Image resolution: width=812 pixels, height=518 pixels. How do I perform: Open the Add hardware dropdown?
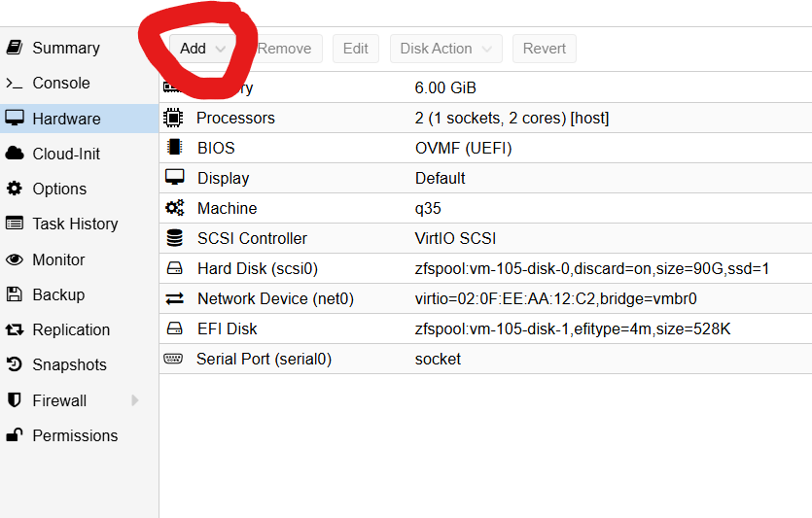(x=202, y=49)
